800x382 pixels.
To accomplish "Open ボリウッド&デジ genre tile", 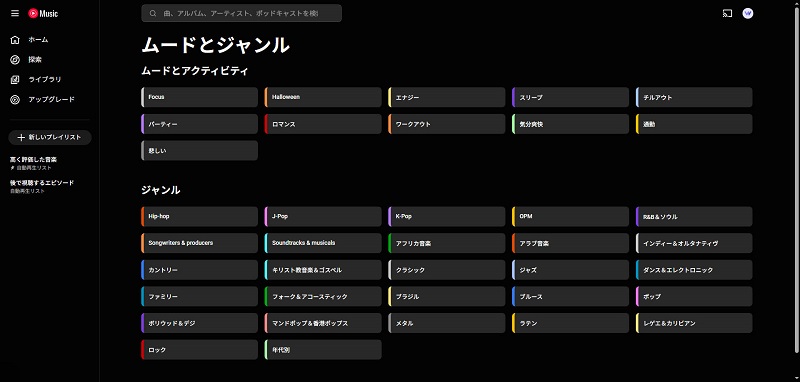I will (x=199, y=323).
